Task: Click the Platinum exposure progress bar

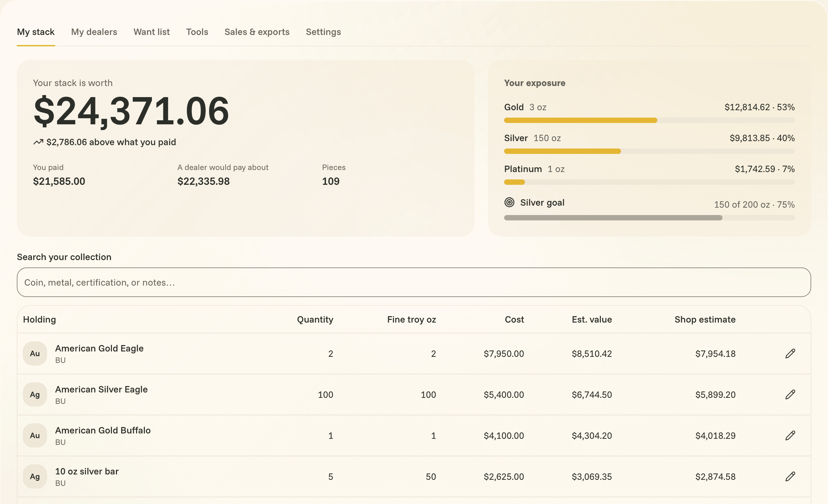Action: point(649,182)
